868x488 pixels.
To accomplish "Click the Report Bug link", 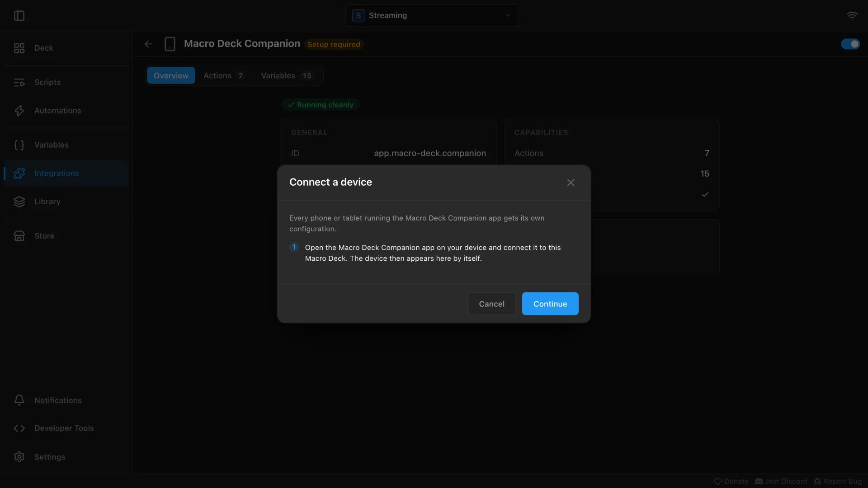I will click(x=838, y=481).
